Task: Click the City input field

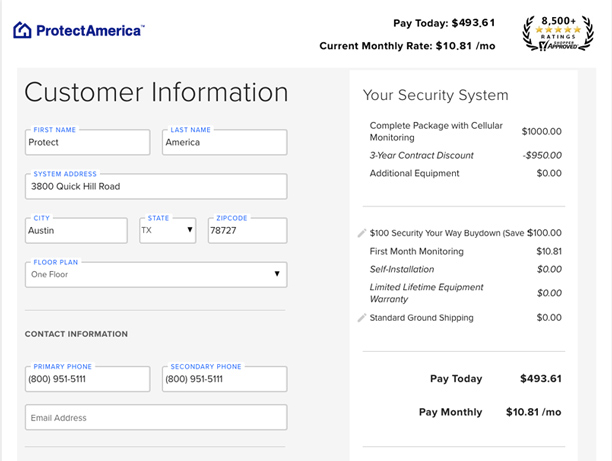Action: coord(76,230)
